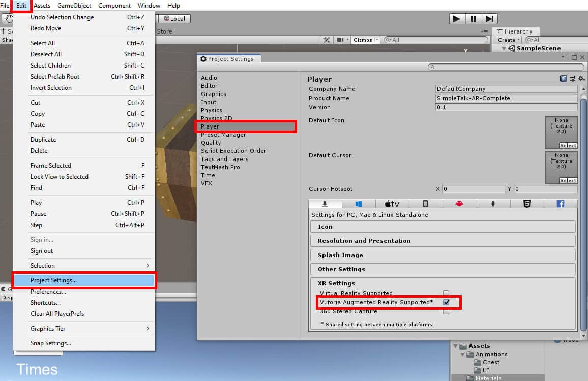Switch to Android platform settings icon
This screenshot has width=588, height=381.
[493, 204]
